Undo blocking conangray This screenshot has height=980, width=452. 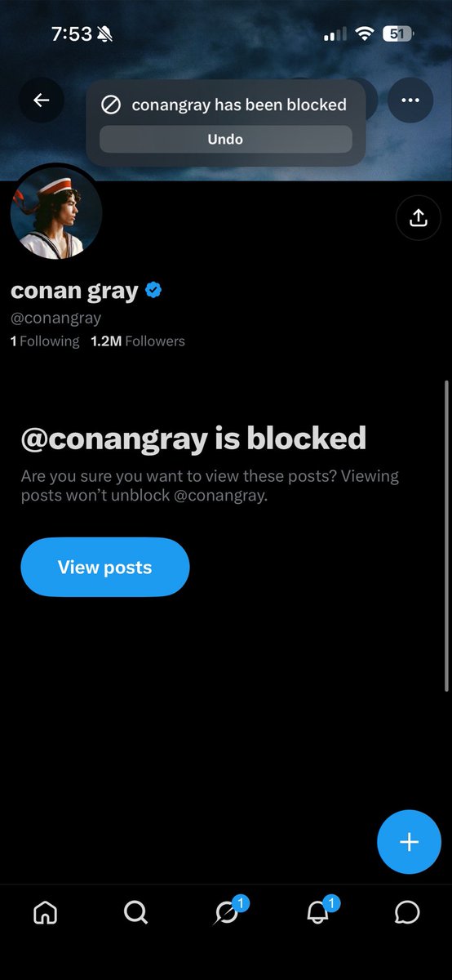[225, 139]
